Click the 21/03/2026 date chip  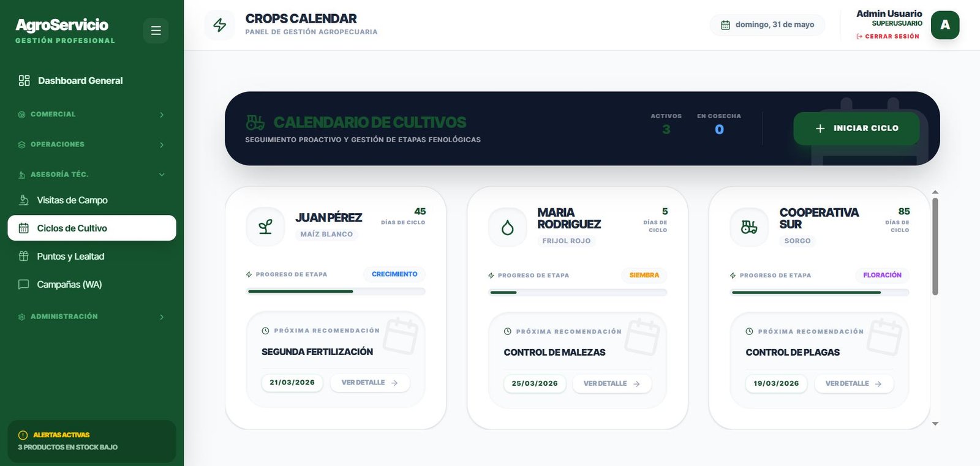click(x=292, y=383)
